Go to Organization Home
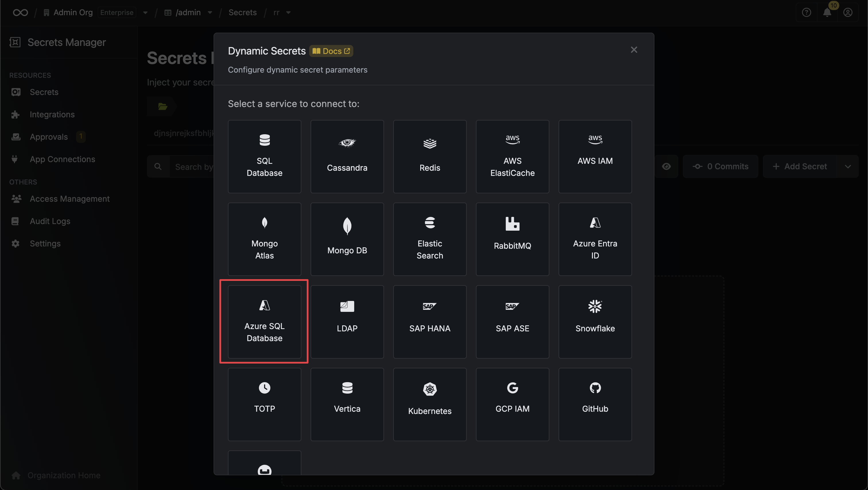The height and width of the screenshot is (490, 868). click(56, 475)
